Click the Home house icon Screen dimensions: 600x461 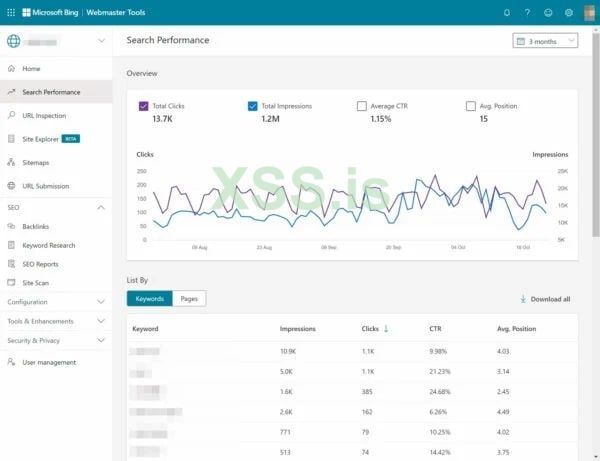pos(11,68)
